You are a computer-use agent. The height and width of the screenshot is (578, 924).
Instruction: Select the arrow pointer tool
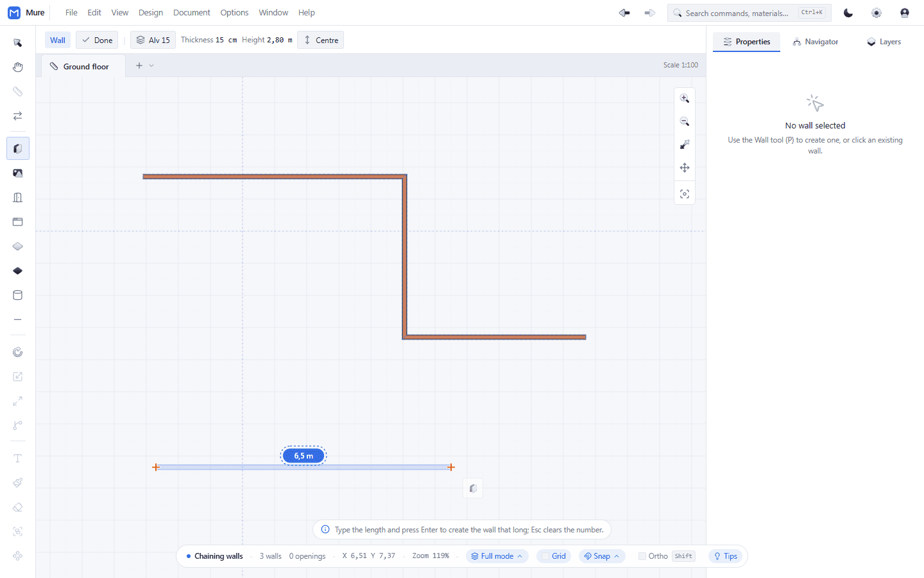(x=18, y=43)
